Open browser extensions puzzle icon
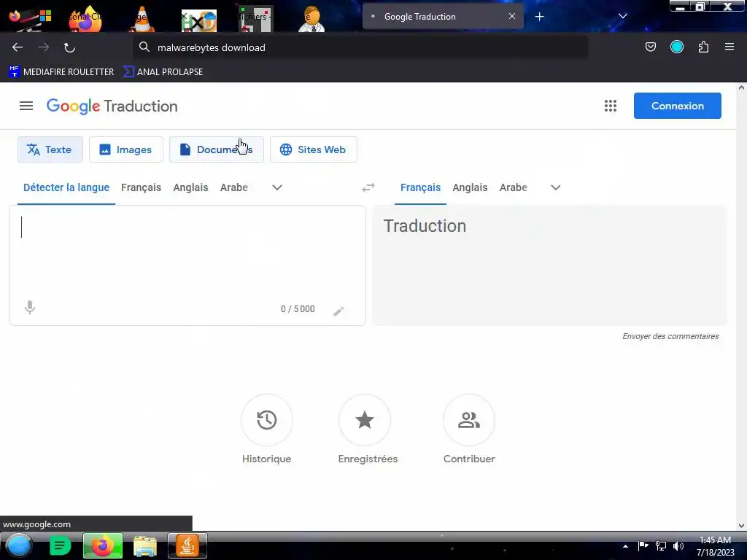The height and width of the screenshot is (560, 747). [703, 47]
